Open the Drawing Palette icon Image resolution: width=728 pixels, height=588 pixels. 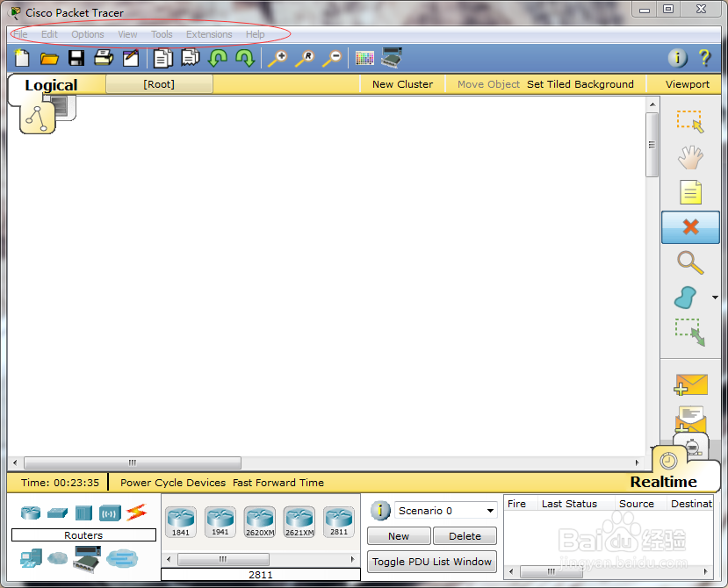point(364,58)
